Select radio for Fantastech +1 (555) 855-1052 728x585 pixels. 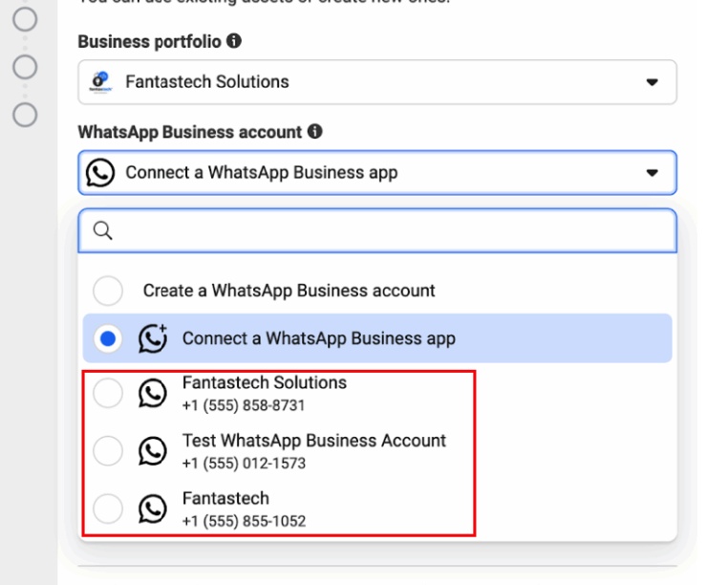108,509
